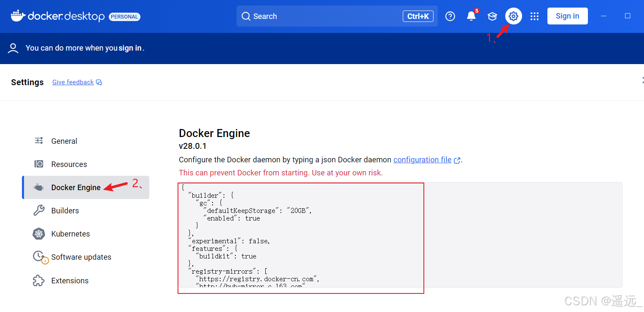Click the Docker Engine icon in sidebar
Viewport: 644px width, 312px height.
pyautogui.click(x=39, y=188)
